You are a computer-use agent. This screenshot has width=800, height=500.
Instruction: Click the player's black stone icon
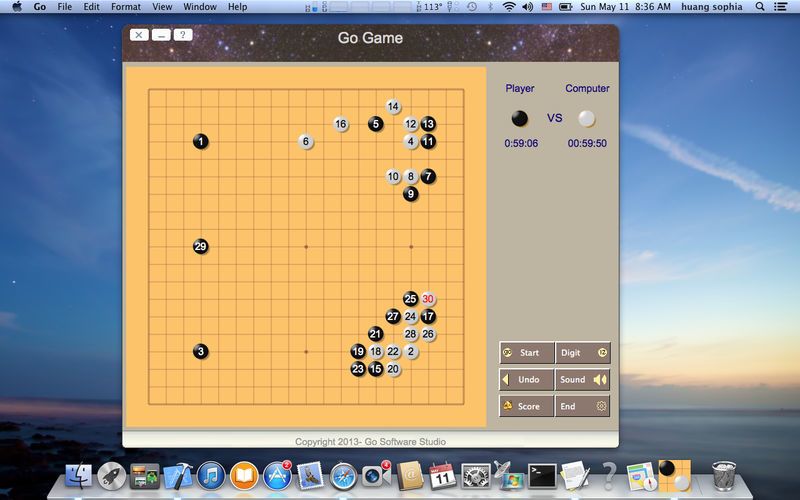520,118
